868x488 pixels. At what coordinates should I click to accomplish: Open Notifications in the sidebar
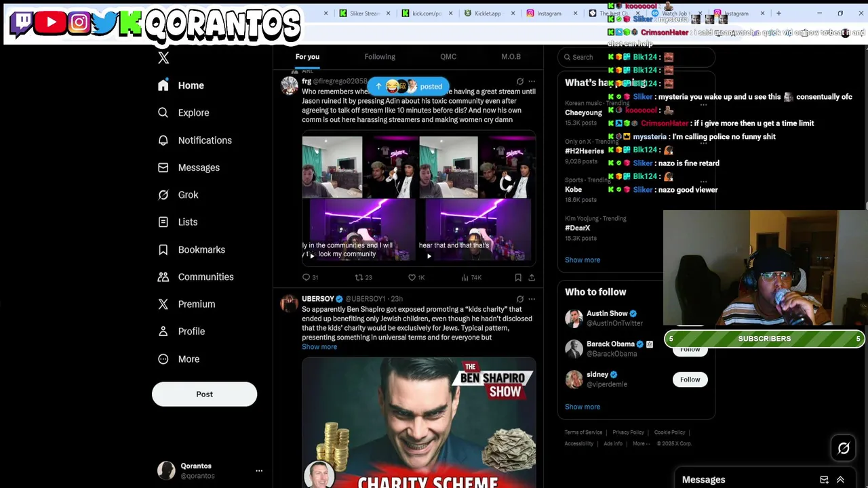pos(195,140)
